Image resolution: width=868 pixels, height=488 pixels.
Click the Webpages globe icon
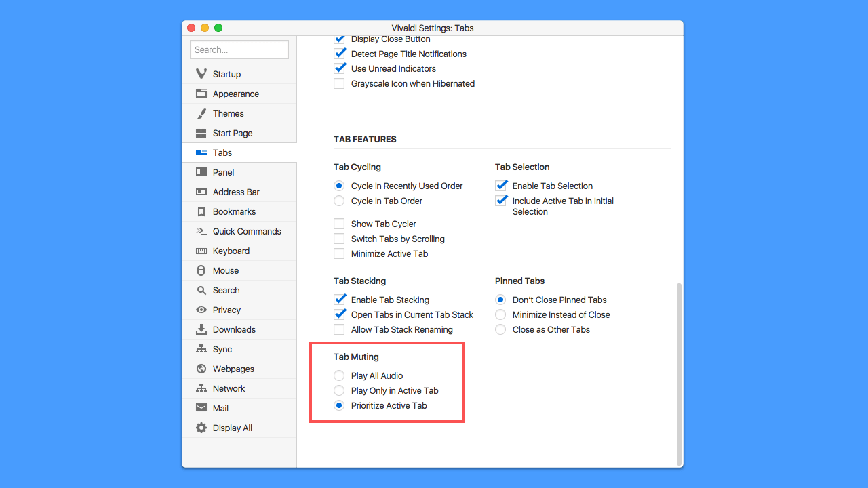coord(201,369)
